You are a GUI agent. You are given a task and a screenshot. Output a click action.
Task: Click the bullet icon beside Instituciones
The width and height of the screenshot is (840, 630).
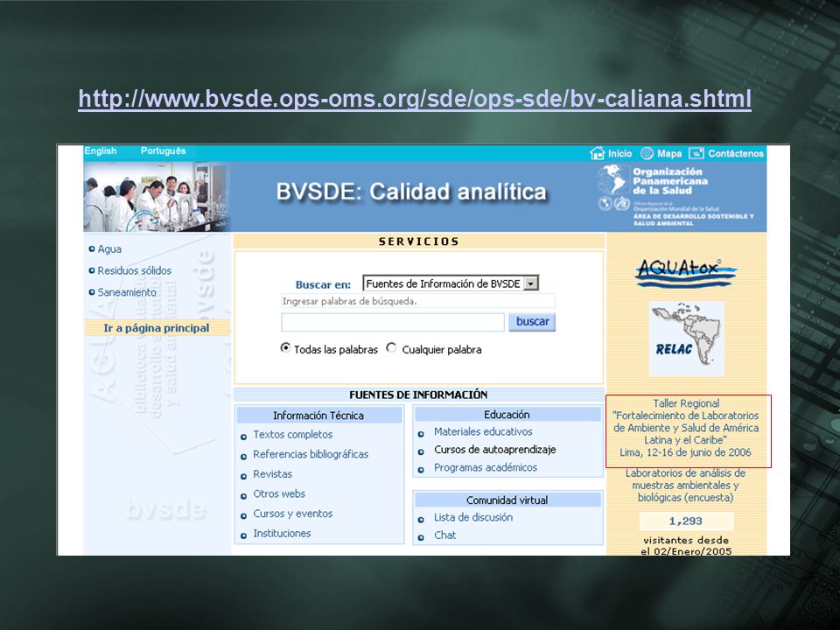244,535
